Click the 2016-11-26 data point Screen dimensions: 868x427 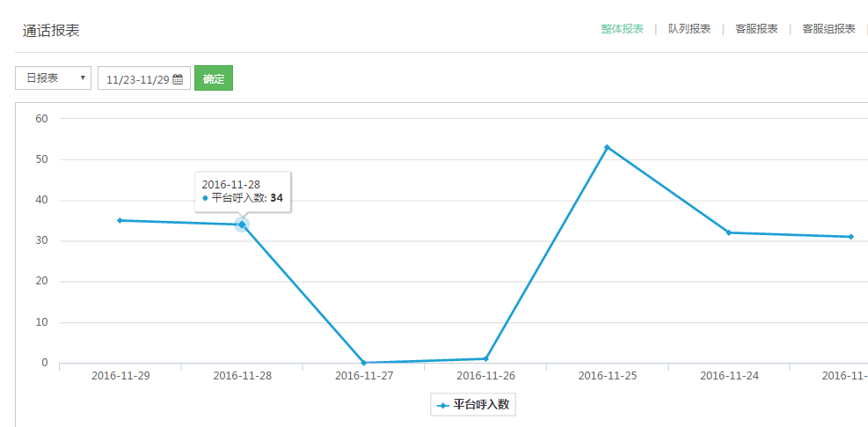click(x=485, y=358)
